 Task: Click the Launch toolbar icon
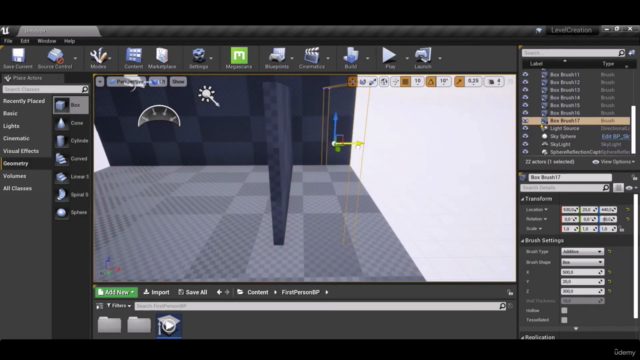[x=423, y=58]
